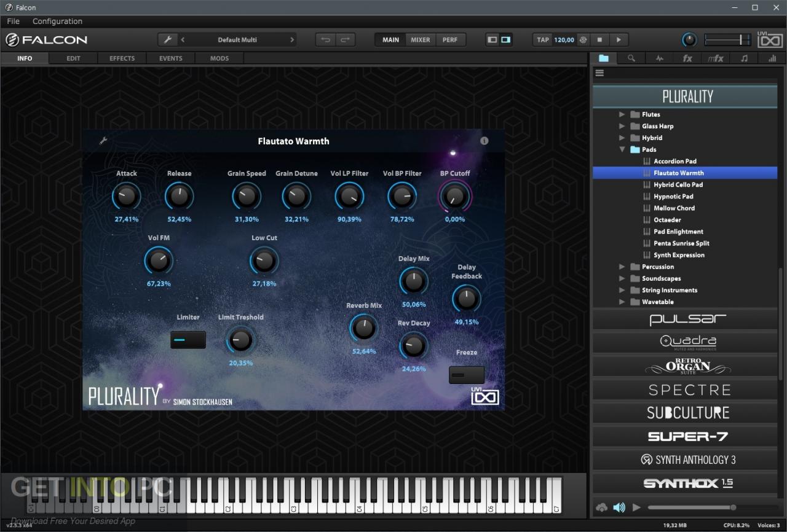Open the File menu
Screen dimensions: 787x532
click(x=13, y=22)
